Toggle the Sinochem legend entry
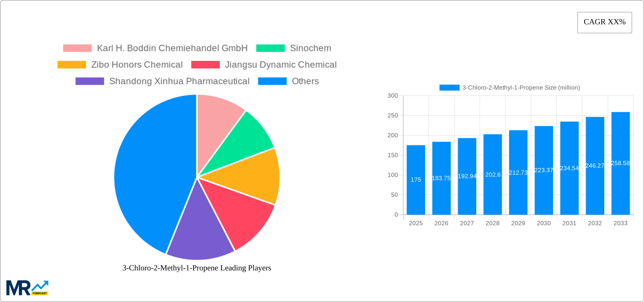The image size is (644, 302). (x=311, y=48)
